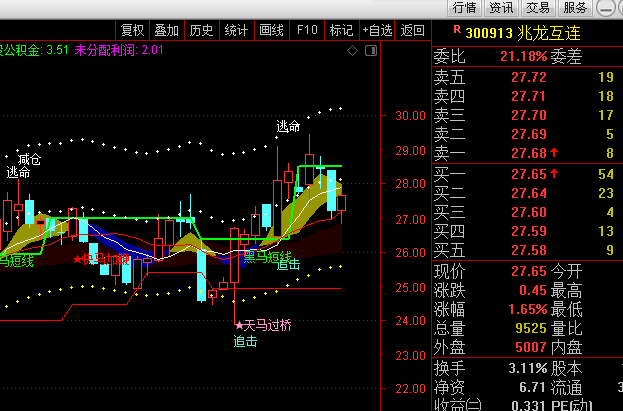Click the 30.00 price axis label
Viewport: 623px width, 411px height.
(x=410, y=116)
